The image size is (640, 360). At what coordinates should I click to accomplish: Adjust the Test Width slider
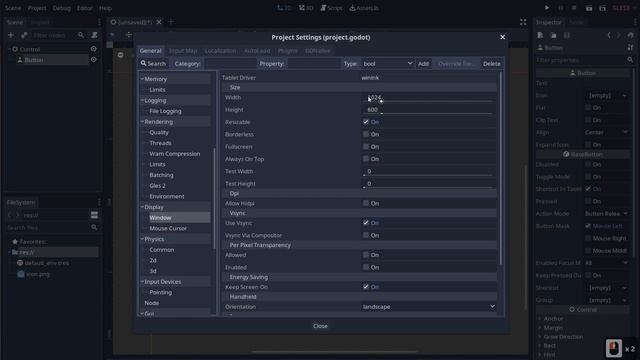427,175
